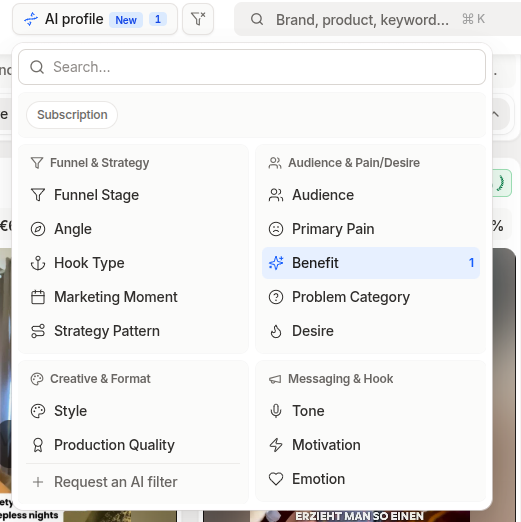Screen dimensions: 521x522
Task: Click the AI profile sparkle icon
Action: coord(31,19)
